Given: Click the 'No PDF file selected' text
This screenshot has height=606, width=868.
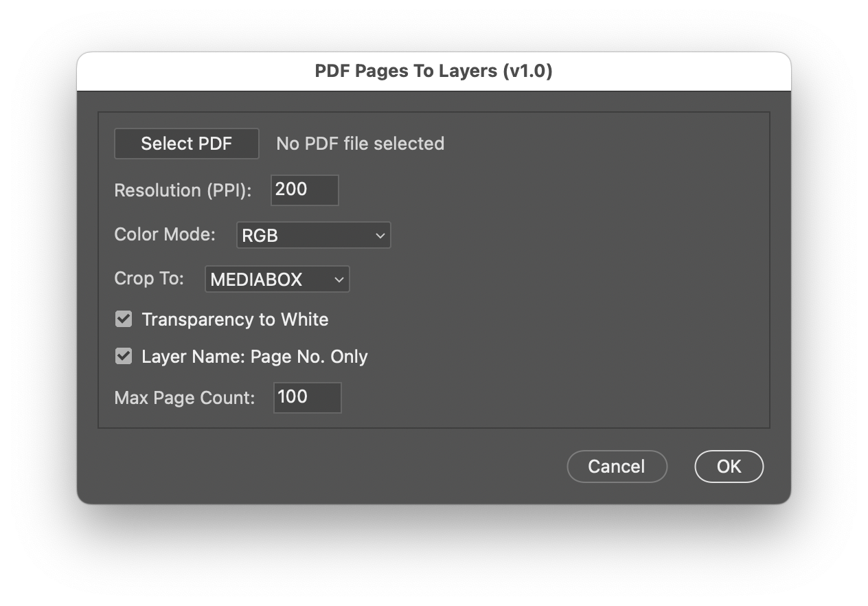Looking at the screenshot, I should (360, 144).
